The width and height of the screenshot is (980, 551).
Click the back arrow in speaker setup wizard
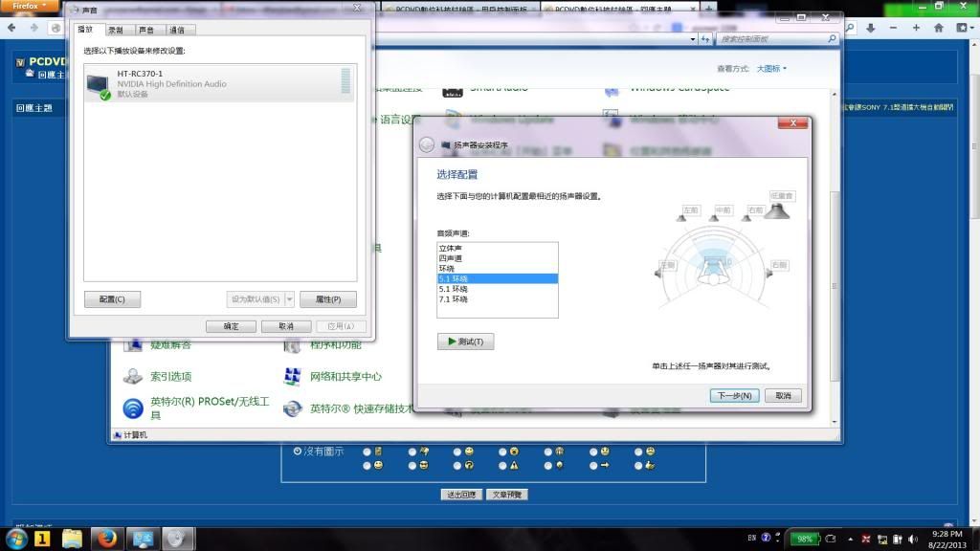(429, 145)
